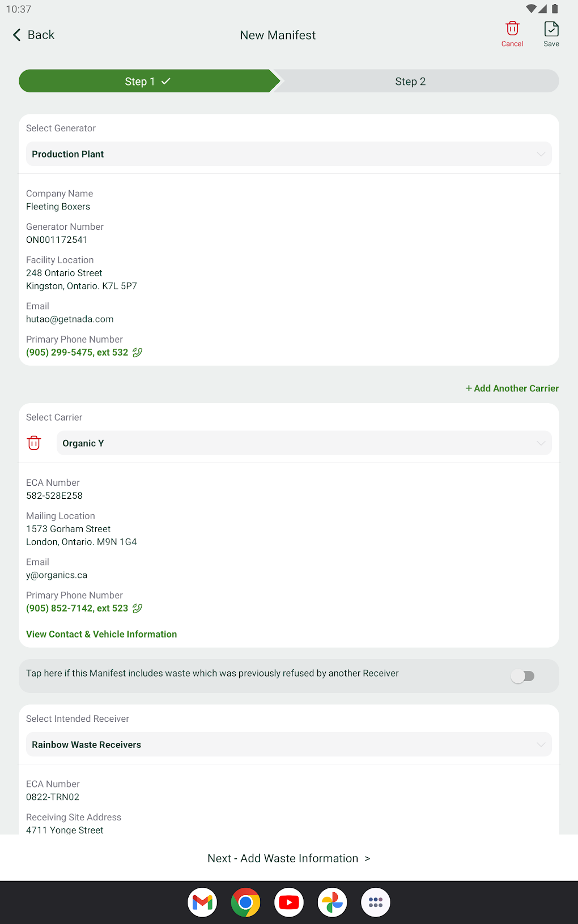Open YouTube from the dock

pyautogui.click(x=289, y=902)
